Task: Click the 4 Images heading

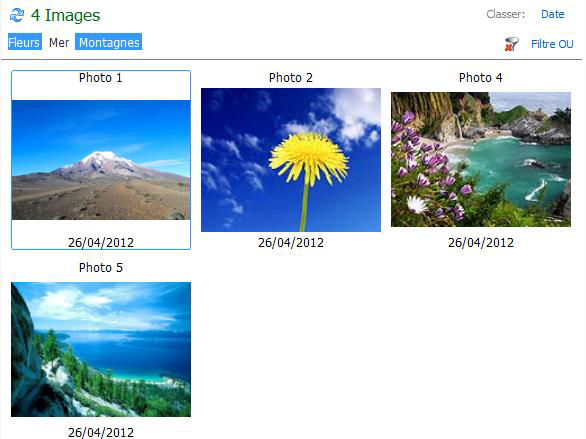Action: tap(65, 15)
